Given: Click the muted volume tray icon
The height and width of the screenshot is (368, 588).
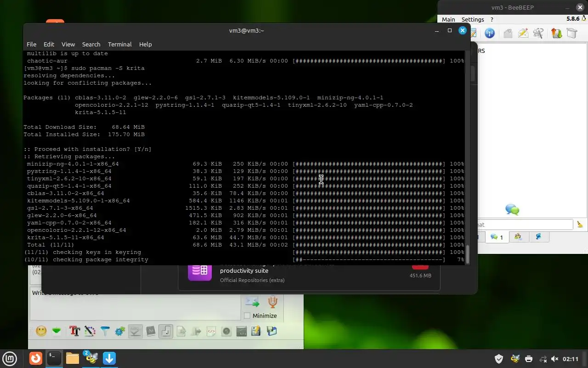Looking at the screenshot, I should [555, 359].
